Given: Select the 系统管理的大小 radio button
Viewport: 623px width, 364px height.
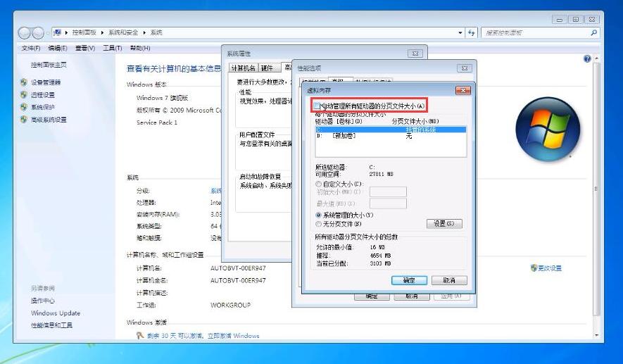Looking at the screenshot, I should (318, 215).
